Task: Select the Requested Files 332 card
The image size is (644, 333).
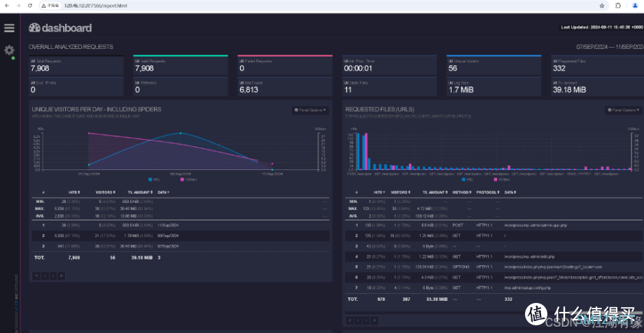Action: tap(598, 66)
